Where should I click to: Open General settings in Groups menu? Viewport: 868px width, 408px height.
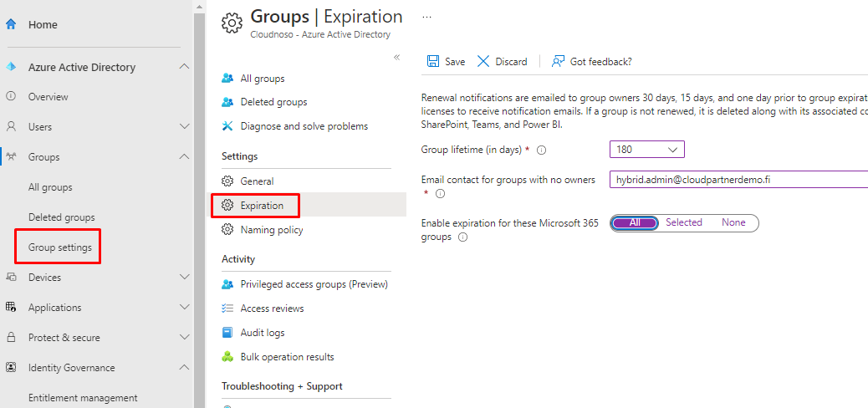click(257, 181)
